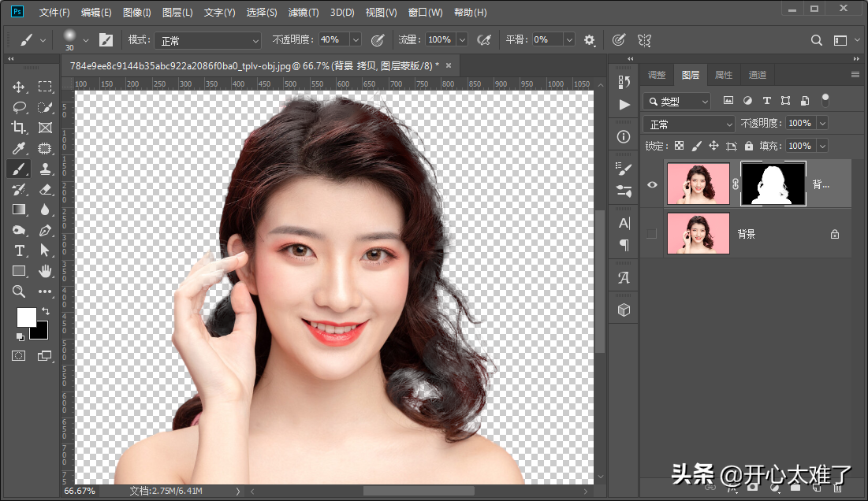
Task: Select the Lasso tool
Action: click(x=19, y=107)
